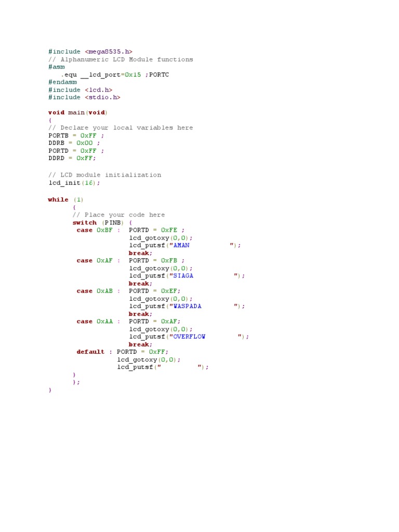Click the 'lcd_init(16);' call
Image resolution: width=399 pixels, height=532 pixels.
click(74, 183)
